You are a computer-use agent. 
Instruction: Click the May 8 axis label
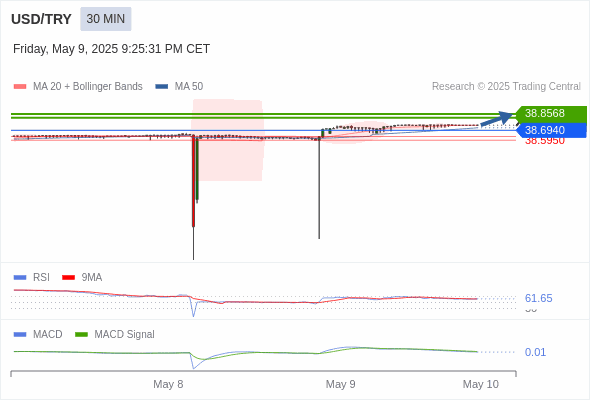[168, 384]
